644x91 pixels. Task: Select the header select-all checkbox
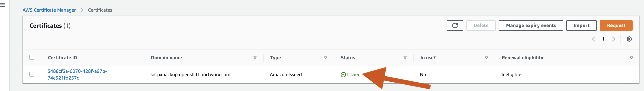pos(32,57)
